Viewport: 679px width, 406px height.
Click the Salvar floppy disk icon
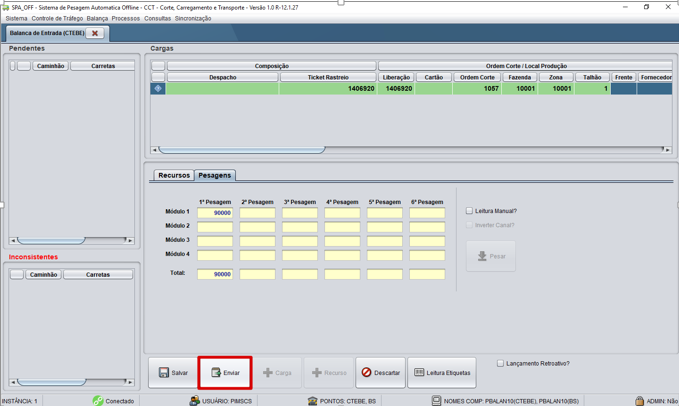pyautogui.click(x=164, y=372)
